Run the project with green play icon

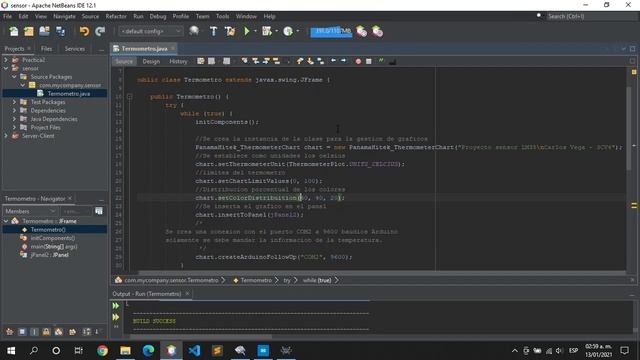tap(247, 31)
